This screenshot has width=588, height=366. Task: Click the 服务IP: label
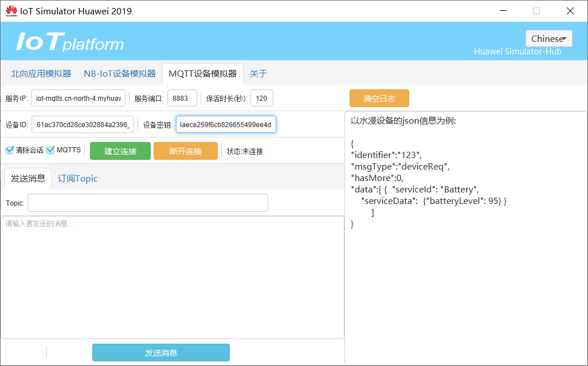[x=17, y=99]
